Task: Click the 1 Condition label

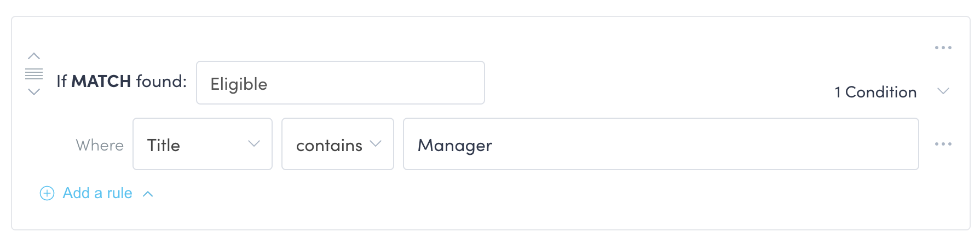Action: click(x=875, y=92)
